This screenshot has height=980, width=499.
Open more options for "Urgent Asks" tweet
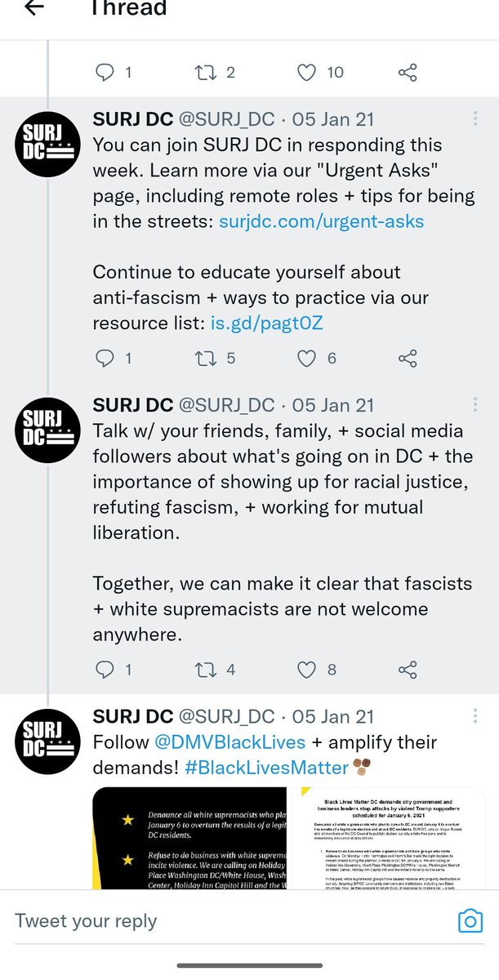[475, 119]
